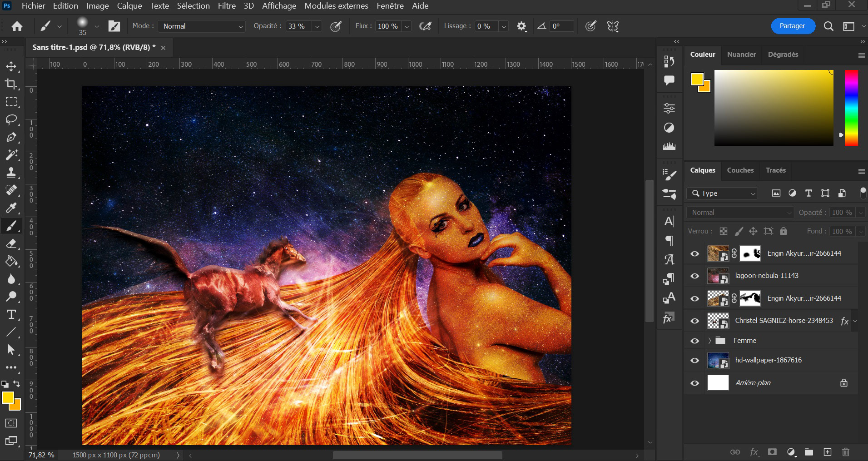Create a new group folder icon

click(x=809, y=452)
